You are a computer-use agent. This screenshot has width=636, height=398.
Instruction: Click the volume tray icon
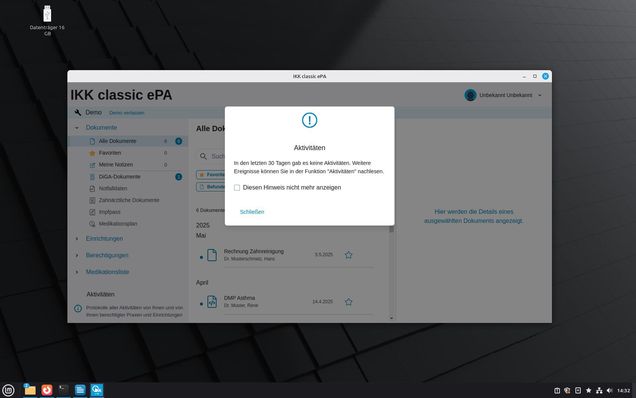click(609, 391)
